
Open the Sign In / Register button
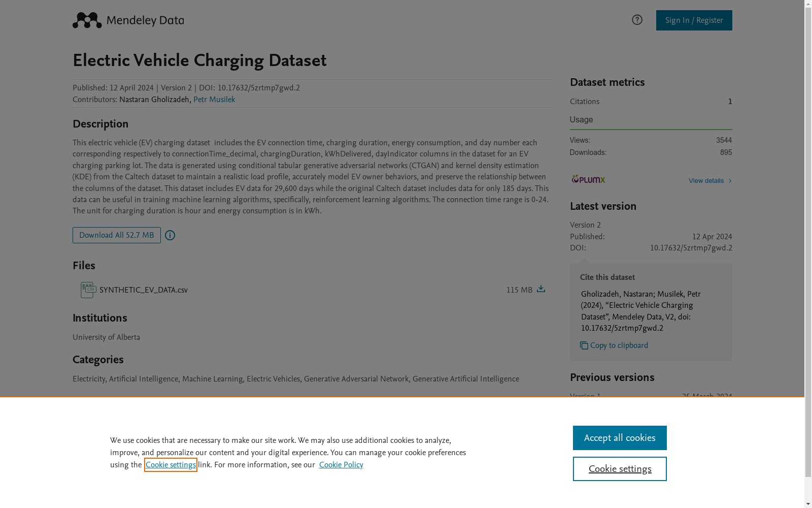coord(694,20)
